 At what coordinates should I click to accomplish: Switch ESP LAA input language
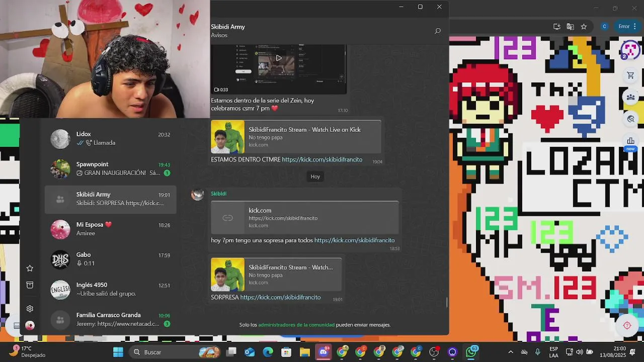tap(553, 352)
